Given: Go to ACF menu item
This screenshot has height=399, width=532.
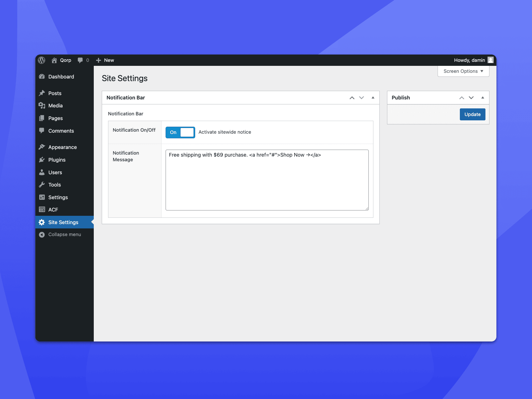Looking at the screenshot, I should [53, 210].
